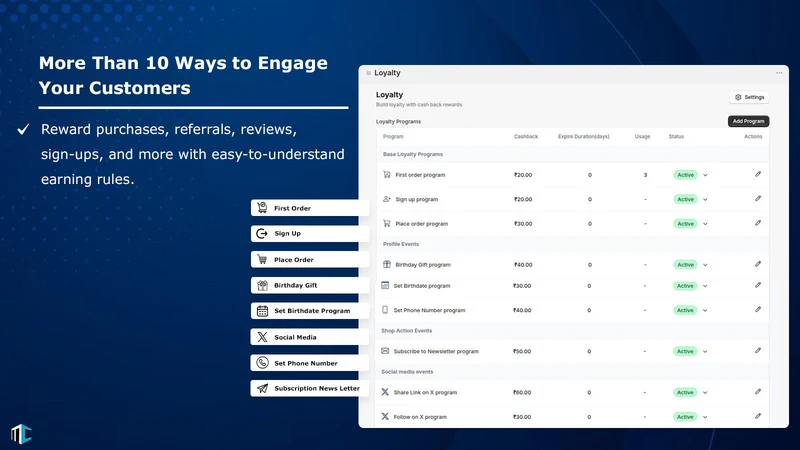Image resolution: width=800 pixels, height=450 pixels.
Task: Click the Add Program button
Action: (x=748, y=121)
